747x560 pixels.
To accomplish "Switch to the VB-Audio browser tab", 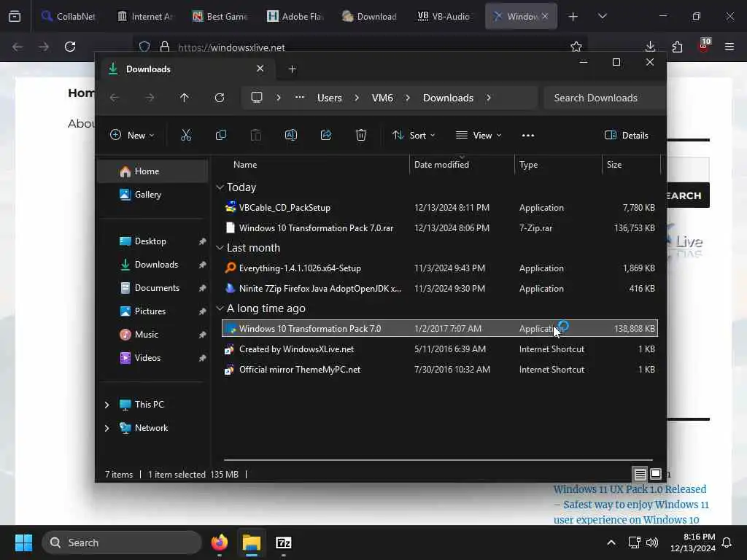I will (444, 16).
